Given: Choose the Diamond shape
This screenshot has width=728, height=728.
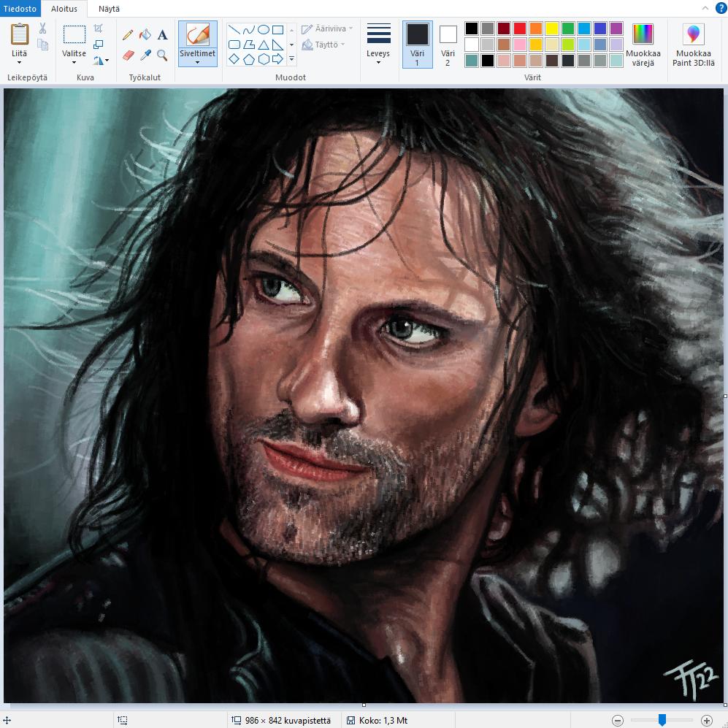Looking at the screenshot, I should click(x=234, y=59).
